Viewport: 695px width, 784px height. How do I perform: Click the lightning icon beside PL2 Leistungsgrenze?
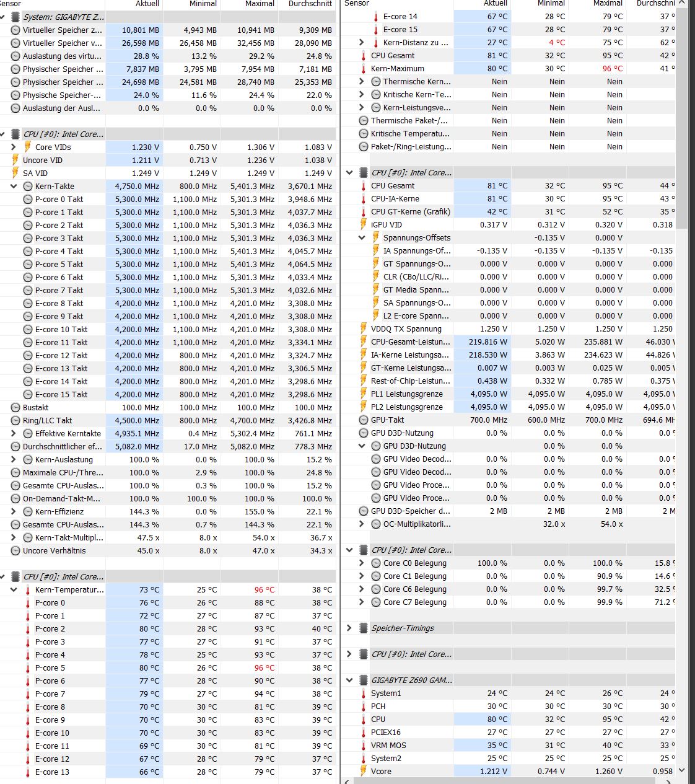tap(363, 407)
